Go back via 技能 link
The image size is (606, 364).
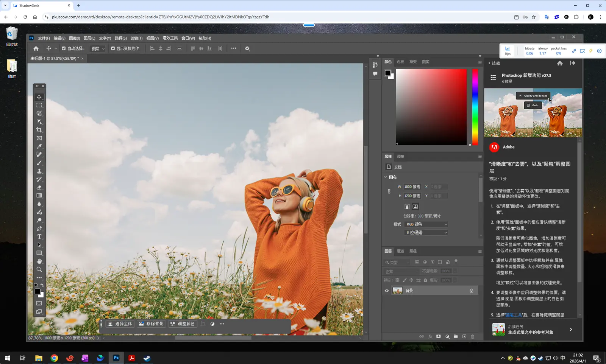(x=494, y=63)
